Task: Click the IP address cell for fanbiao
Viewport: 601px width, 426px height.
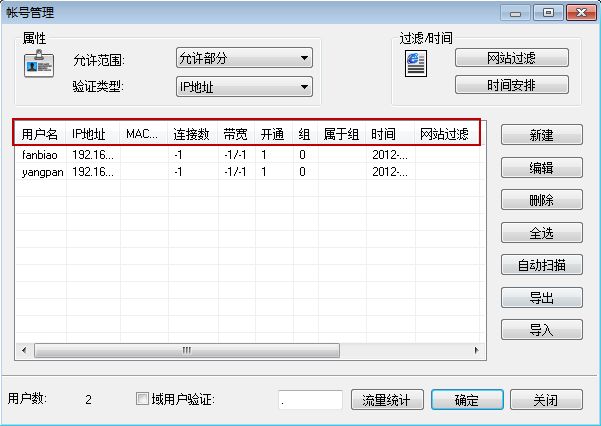Action: pos(93,155)
